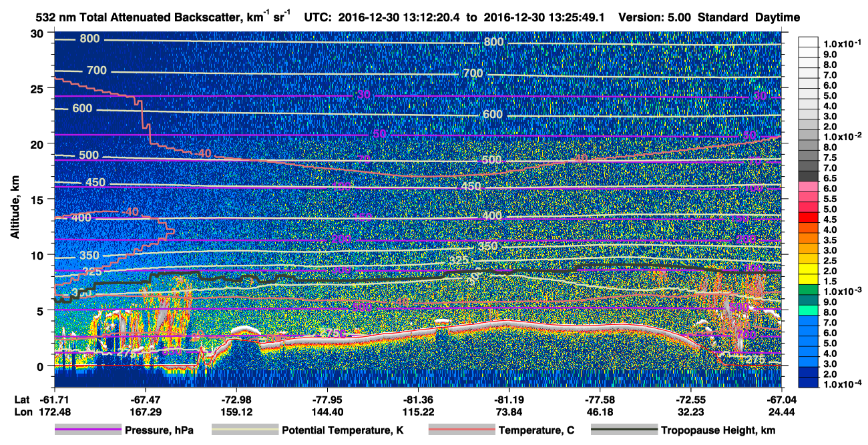Click the 'Temperature, C' legend label

(536, 430)
